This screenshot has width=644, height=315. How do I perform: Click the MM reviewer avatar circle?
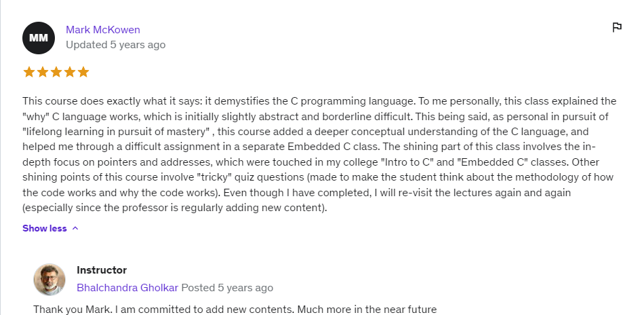click(x=39, y=37)
